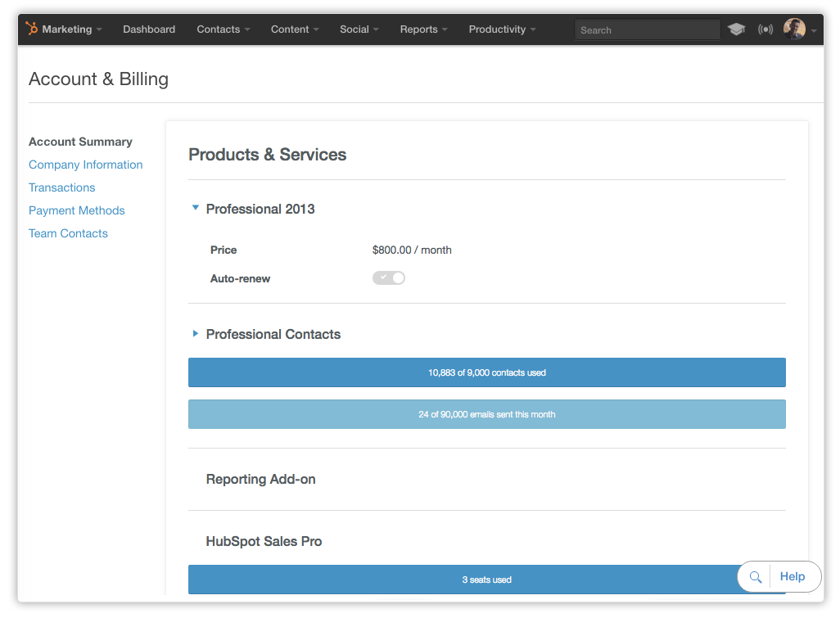Click the Auto-renew label
Screen dimensions: 840x618
click(240, 278)
